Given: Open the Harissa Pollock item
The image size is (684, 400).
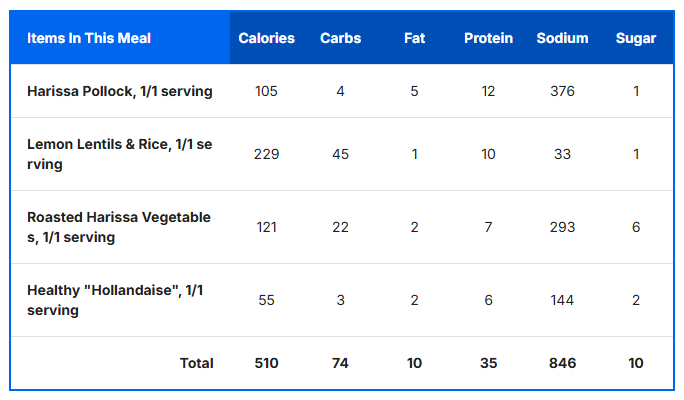Looking at the screenshot, I should (x=119, y=91).
